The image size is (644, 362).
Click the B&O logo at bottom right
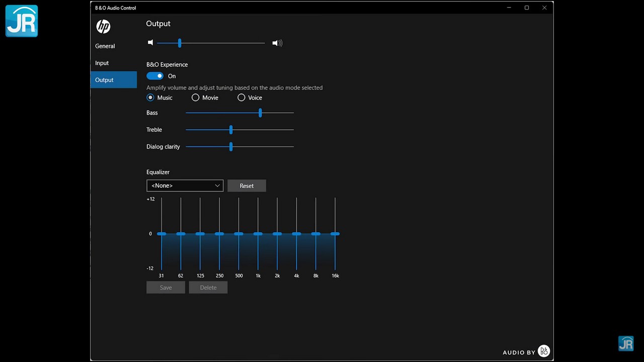[x=543, y=351]
